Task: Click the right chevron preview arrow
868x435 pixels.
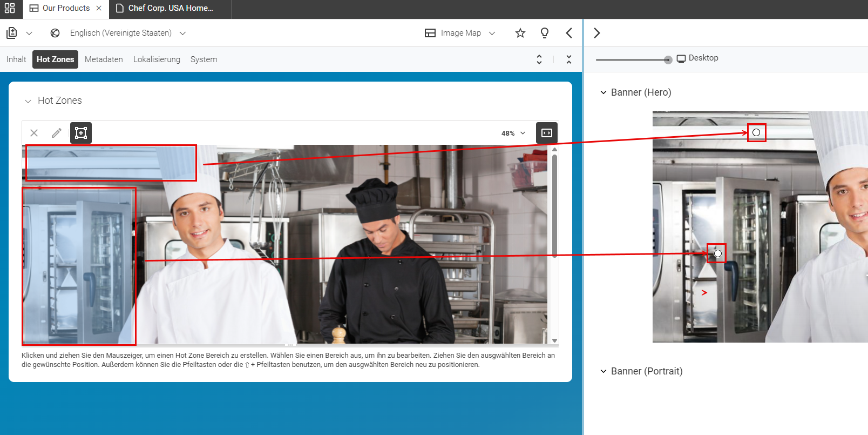Action: tap(597, 33)
